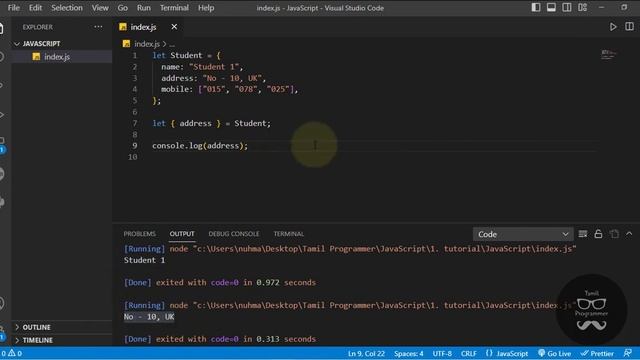Open the Help menu
This screenshot has height=360, width=640.
point(206,8)
